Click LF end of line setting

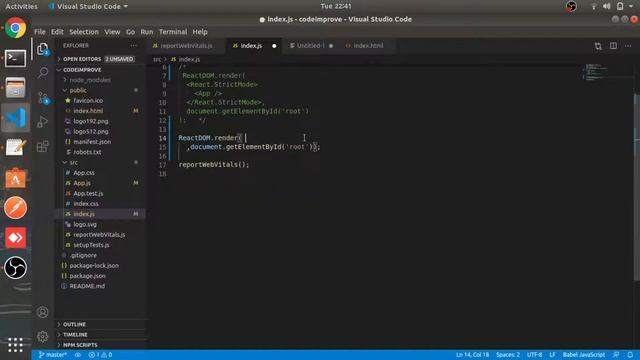coord(552,355)
